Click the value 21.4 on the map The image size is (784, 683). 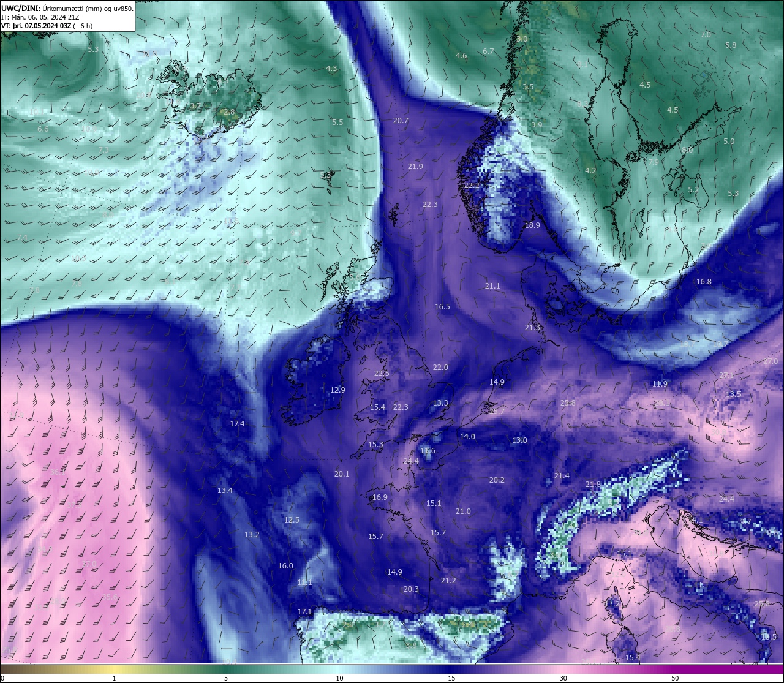coord(562,476)
